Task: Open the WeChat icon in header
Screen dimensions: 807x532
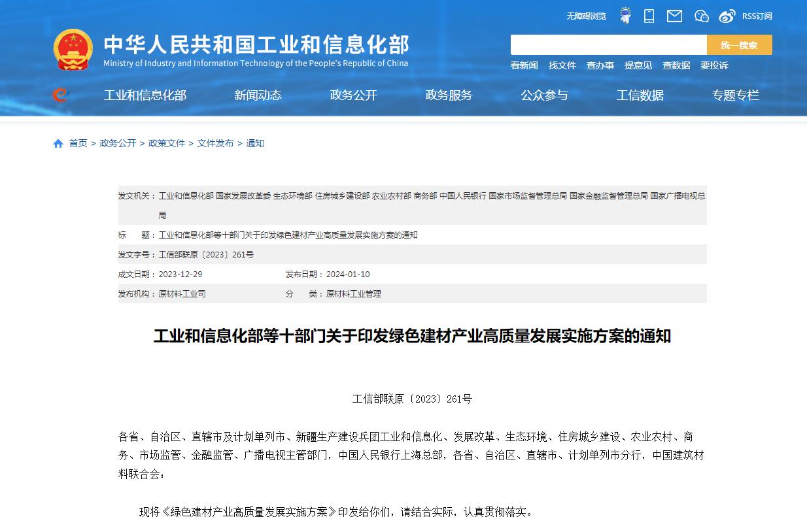Action: tap(701, 16)
